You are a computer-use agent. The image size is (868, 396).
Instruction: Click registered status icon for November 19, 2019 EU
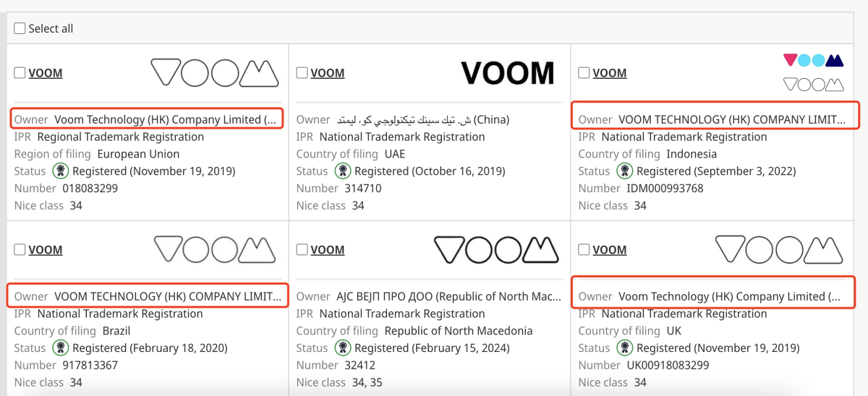tap(61, 171)
